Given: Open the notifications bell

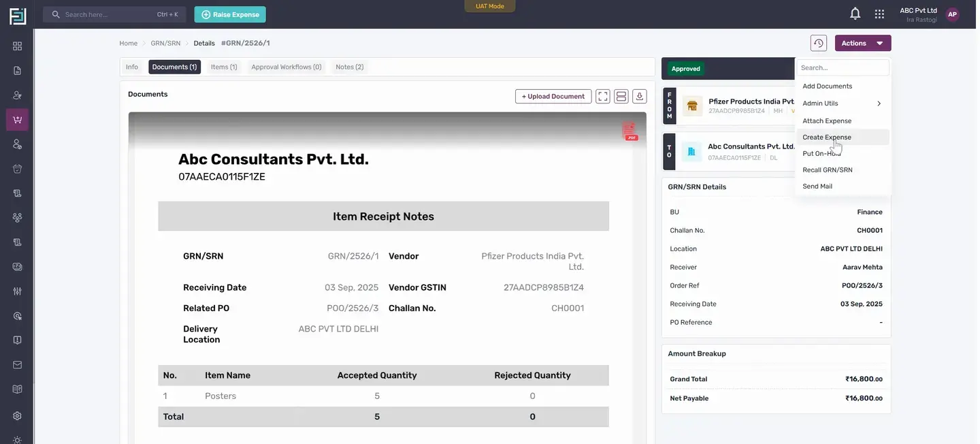Looking at the screenshot, I should point(855,14).
